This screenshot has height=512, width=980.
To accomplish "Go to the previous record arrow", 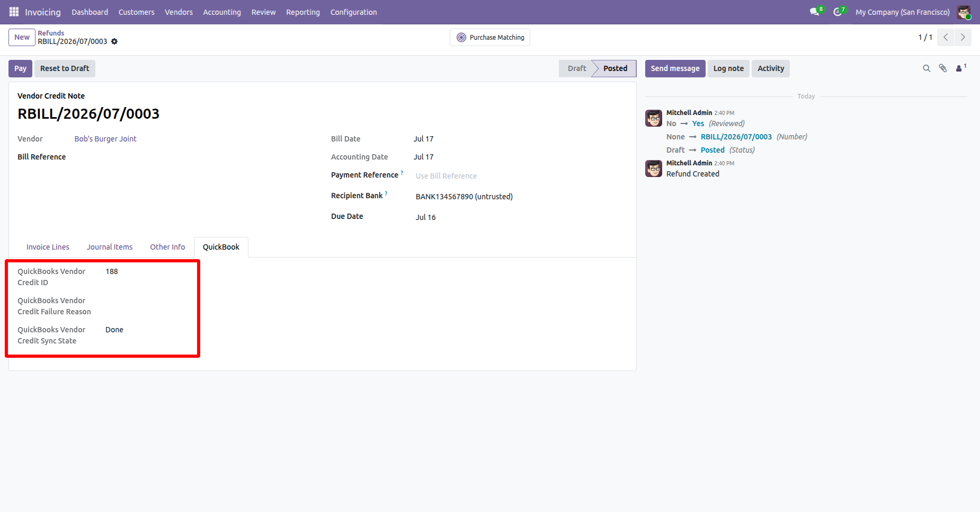I will [x=946, y=37].
